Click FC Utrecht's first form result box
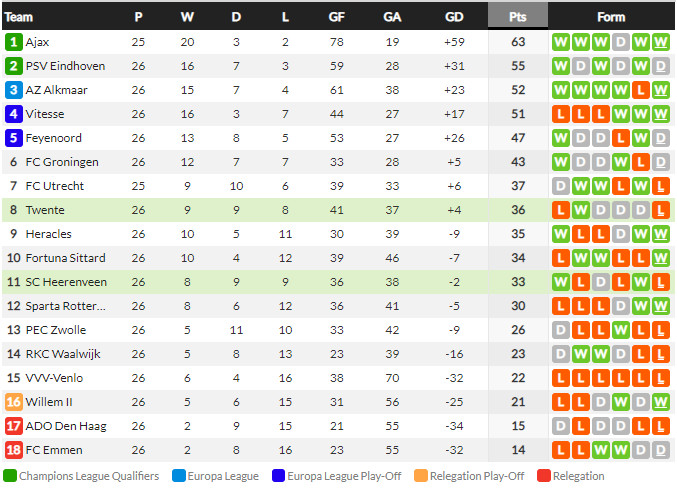 [x=560, y=186]
